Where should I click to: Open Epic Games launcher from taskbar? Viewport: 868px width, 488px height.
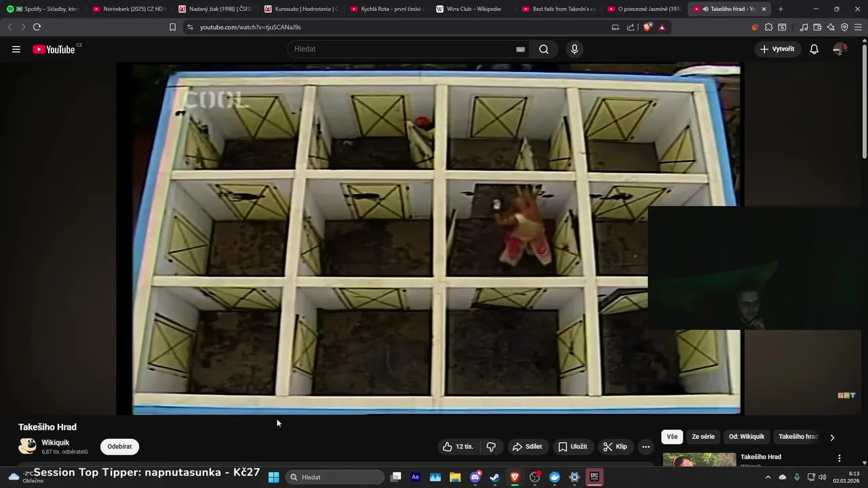click(593, 477)
